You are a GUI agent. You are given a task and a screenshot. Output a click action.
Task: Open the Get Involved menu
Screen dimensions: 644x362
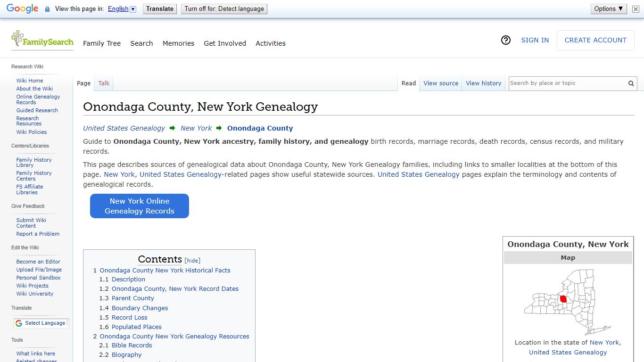coord(225,43)
